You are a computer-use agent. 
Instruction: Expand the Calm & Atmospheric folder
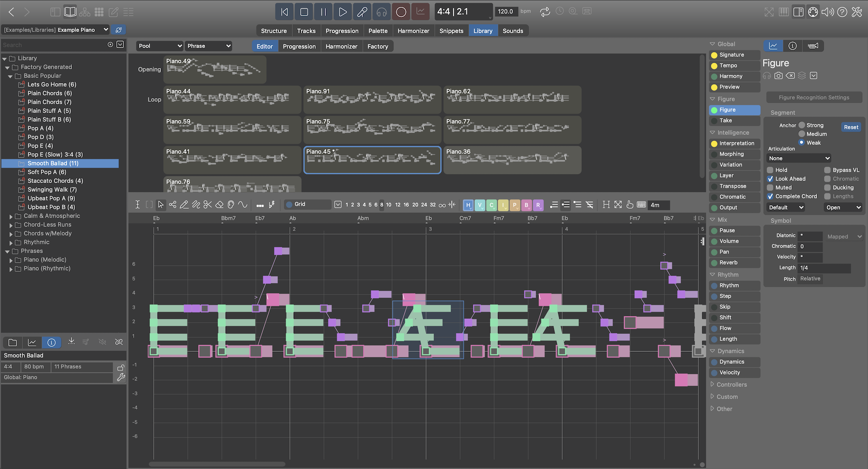pyautogui.click(x=11, y=216)
